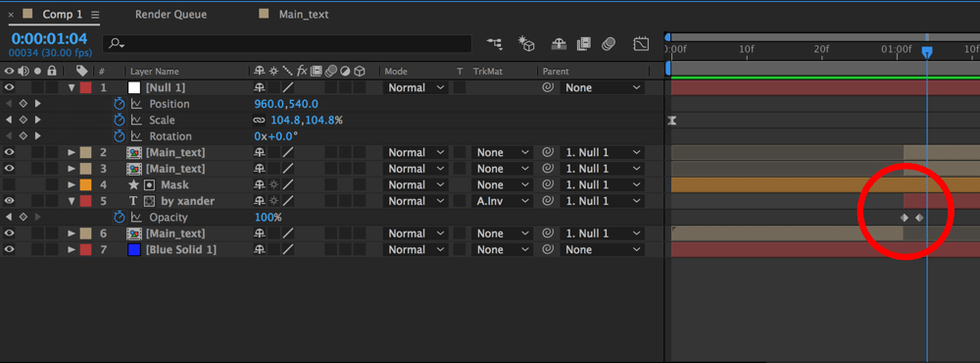980x363 pixels.
Task: Enable Frame Blending switch icon
Action: tap(584, 44)
